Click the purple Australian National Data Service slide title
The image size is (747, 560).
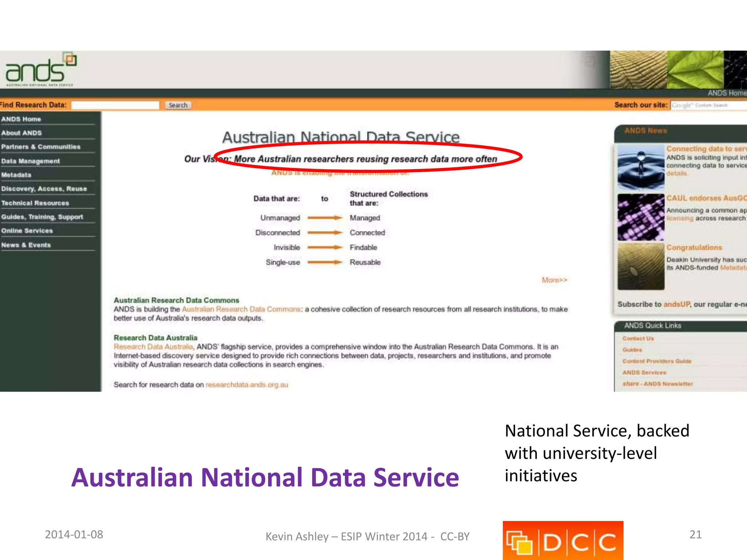[265, 478]
